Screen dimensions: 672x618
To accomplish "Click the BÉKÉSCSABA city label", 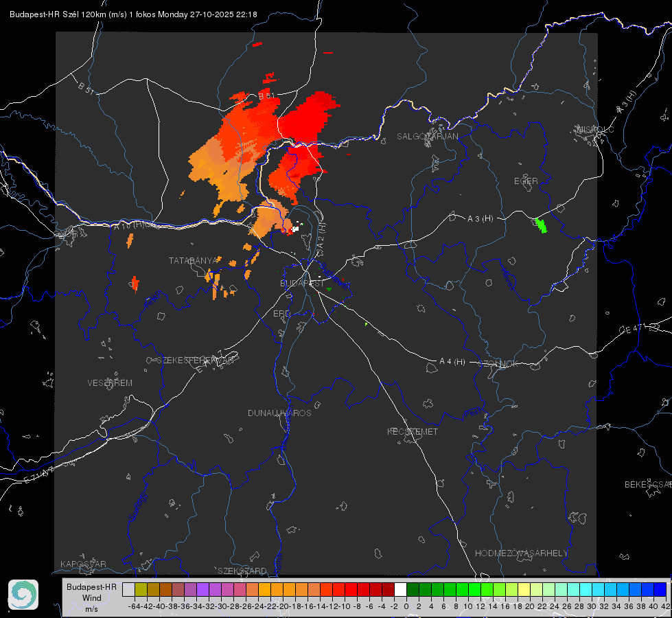I will pyautogui.click(x=648, y=484).
